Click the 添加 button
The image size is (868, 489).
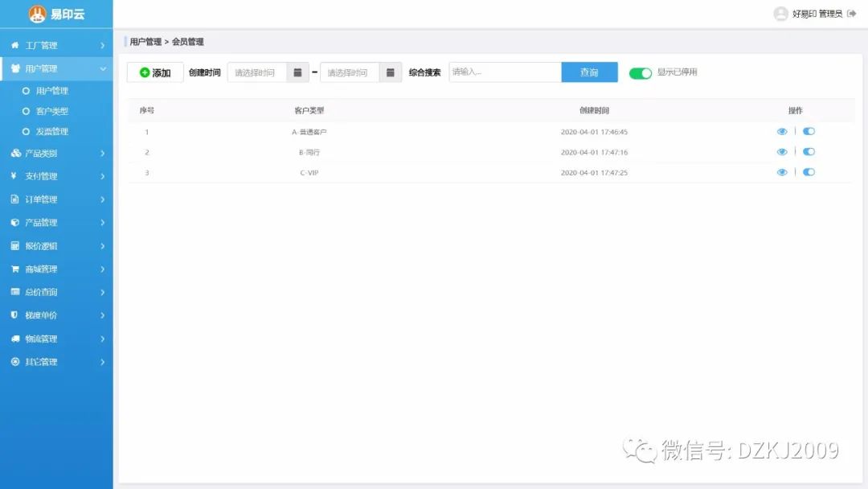coord(155,72)
